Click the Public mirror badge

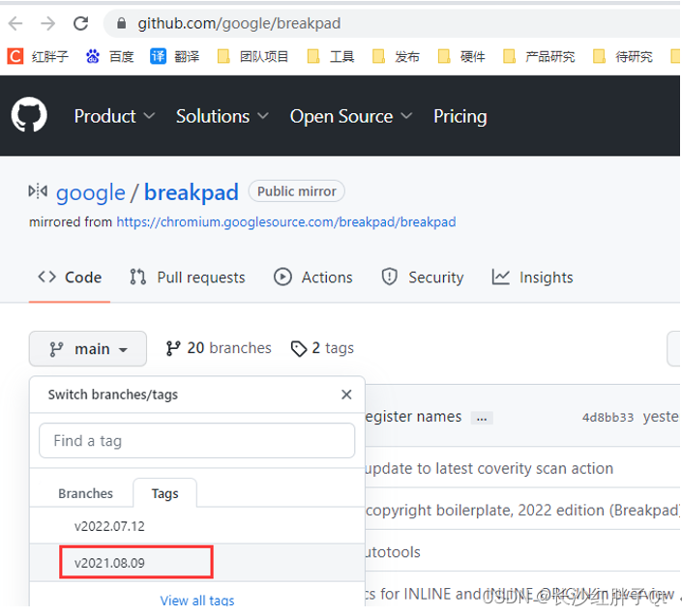pos(297,191)
